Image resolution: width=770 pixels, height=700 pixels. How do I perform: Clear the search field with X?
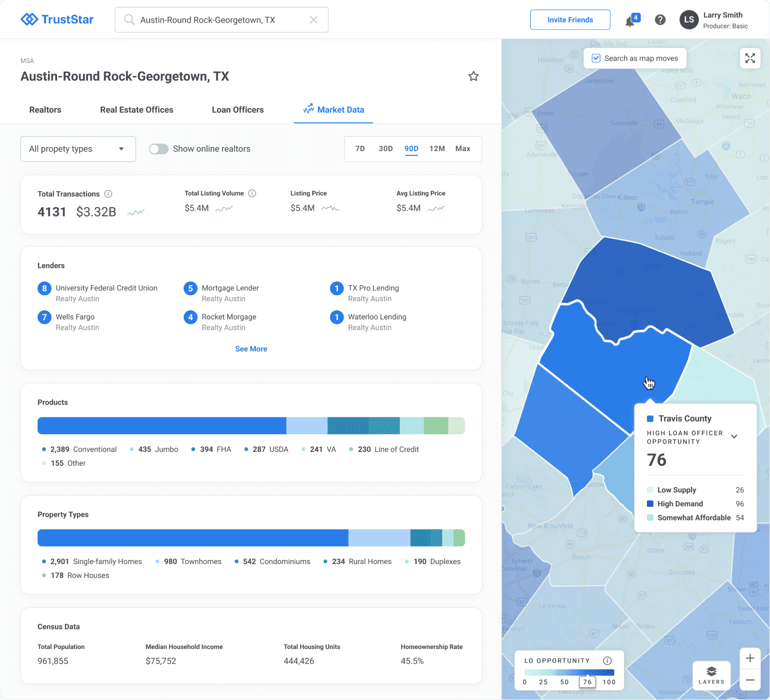click(314, 20)
